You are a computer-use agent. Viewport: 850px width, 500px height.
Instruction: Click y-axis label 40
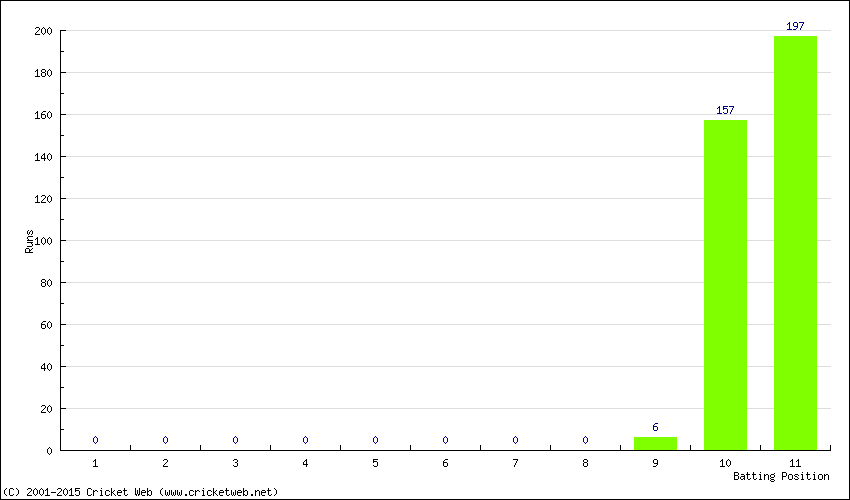pyautogui.click(x=47, y=367)
